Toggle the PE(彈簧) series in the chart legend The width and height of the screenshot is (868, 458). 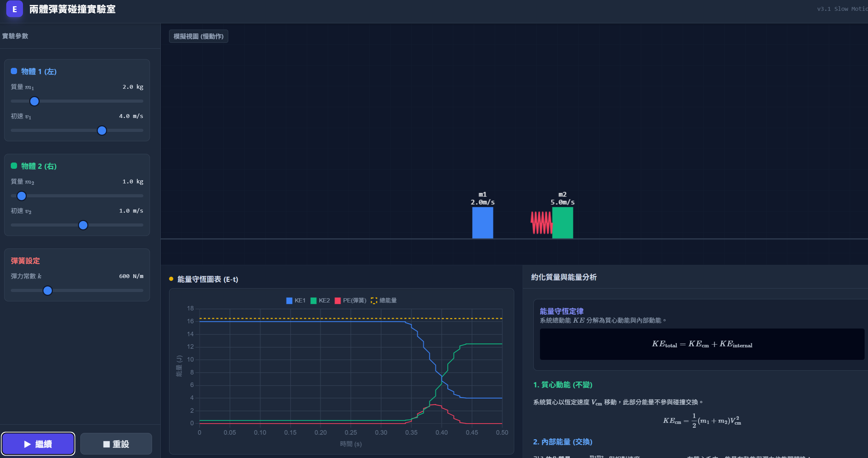click(x=350, y=300)
